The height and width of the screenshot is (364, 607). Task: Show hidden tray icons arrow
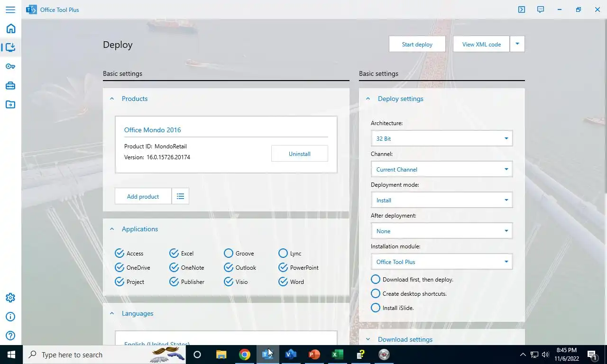[x=523, y=355]
